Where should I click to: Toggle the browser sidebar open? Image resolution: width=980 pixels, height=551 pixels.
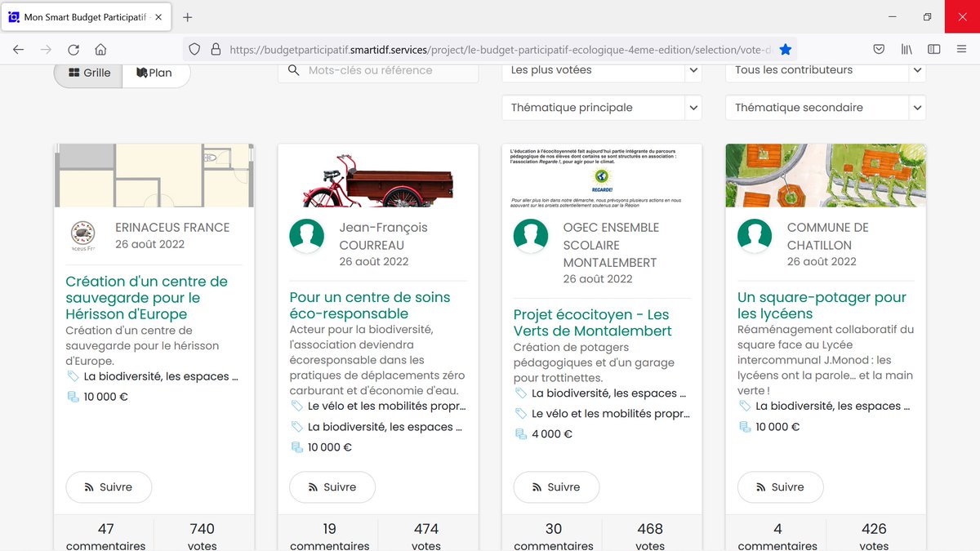tap(933, 49)
